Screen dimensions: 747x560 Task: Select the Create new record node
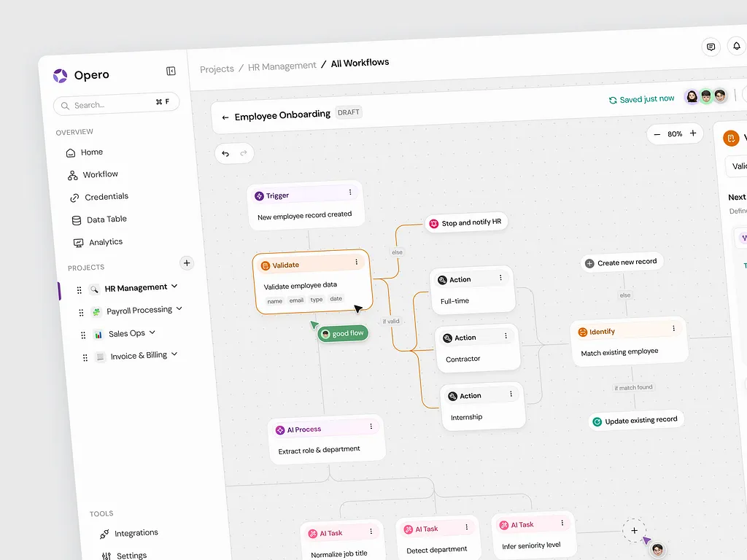pyautogui.click(x=622, y=262)
